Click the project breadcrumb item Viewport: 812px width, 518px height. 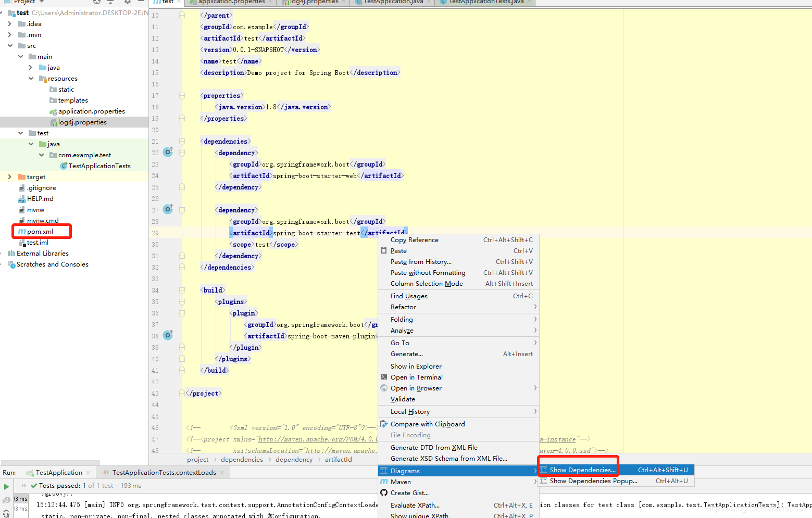click(197, 460)
